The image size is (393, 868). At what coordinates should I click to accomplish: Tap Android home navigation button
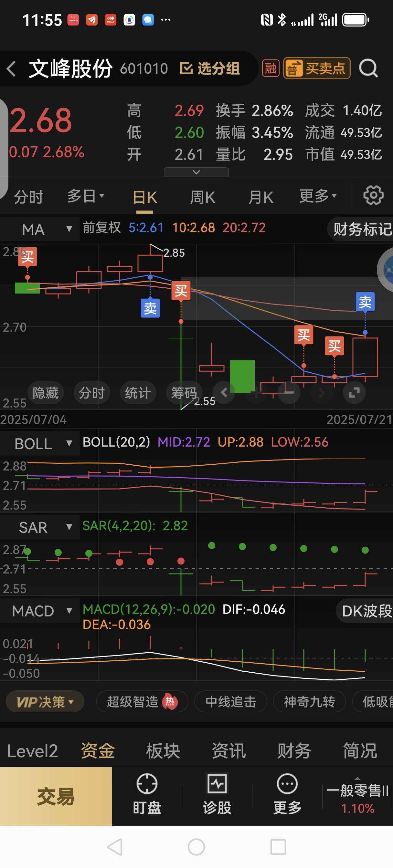click(x=196, y=847)
